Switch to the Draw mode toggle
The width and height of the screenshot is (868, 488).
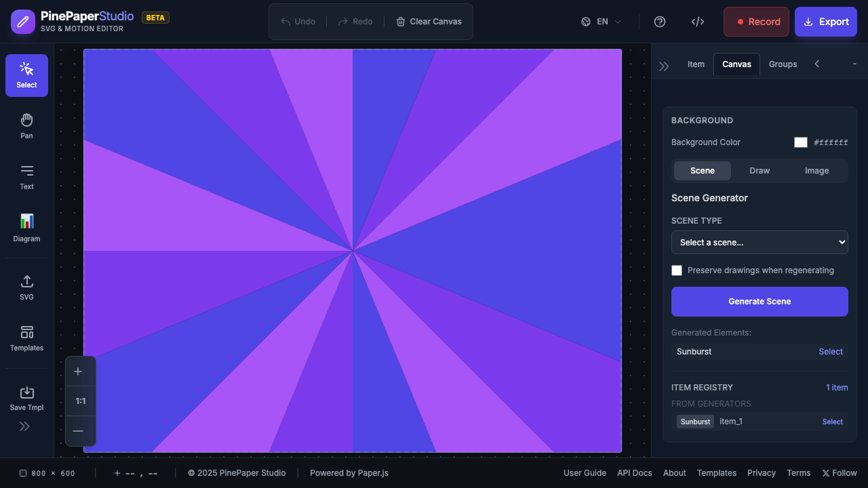click(759, 170)
